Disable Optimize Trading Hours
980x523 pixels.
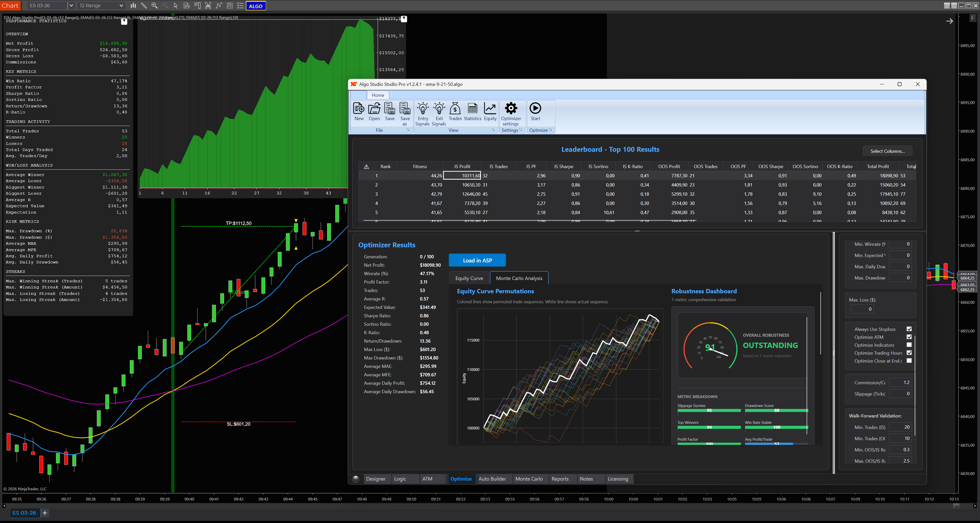pyautogui.click(x=909, y=353)
